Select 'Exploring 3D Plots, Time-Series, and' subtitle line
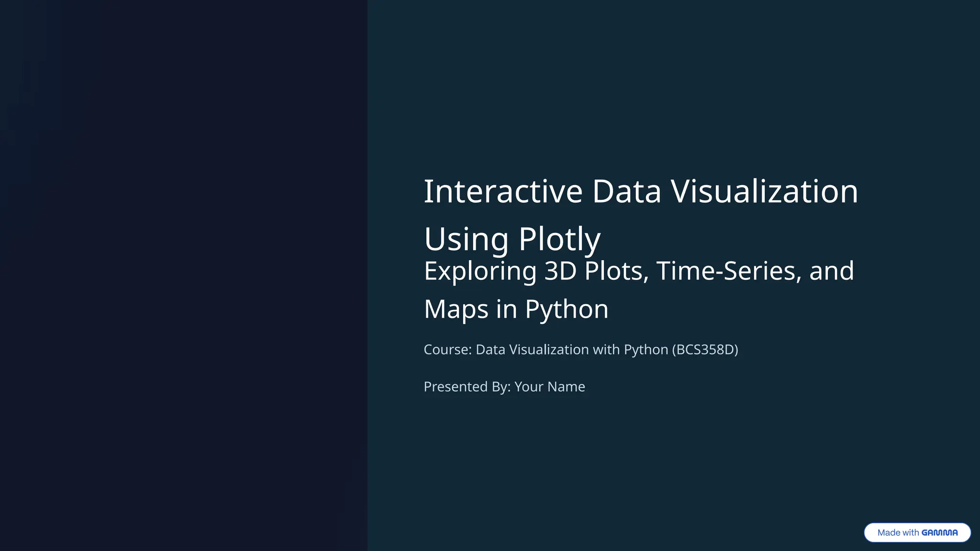Image resolution: width=980 pixels, height=551 pixels. (638, 271)
